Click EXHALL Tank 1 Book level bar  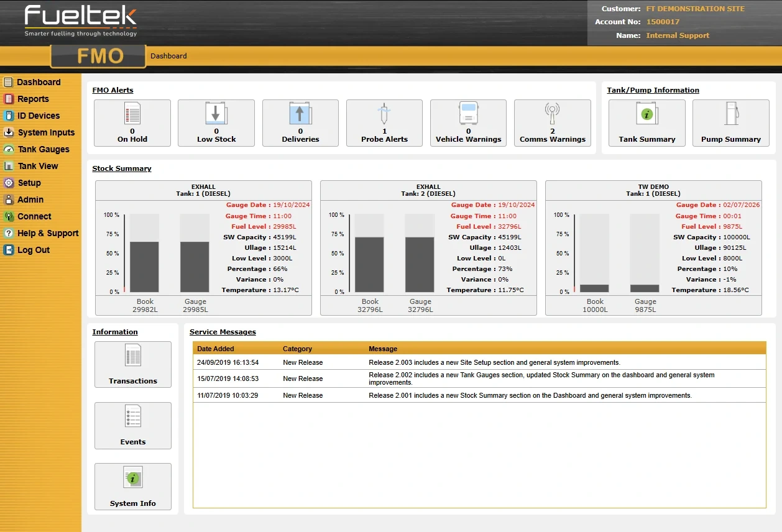pos(145,267)
